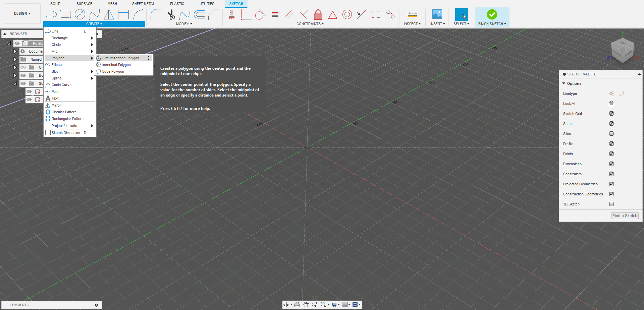The height and width of the screenshot is (310, 644).
Task: Select the Pan hand icon
Action: pyautogui.click(x=306, y=305)
